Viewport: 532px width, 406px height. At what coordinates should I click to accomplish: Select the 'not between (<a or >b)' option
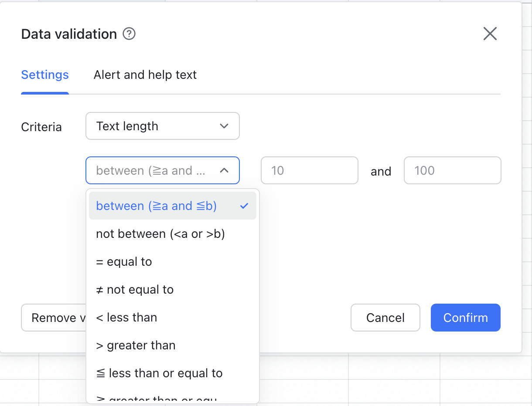(x=160, y=233)
